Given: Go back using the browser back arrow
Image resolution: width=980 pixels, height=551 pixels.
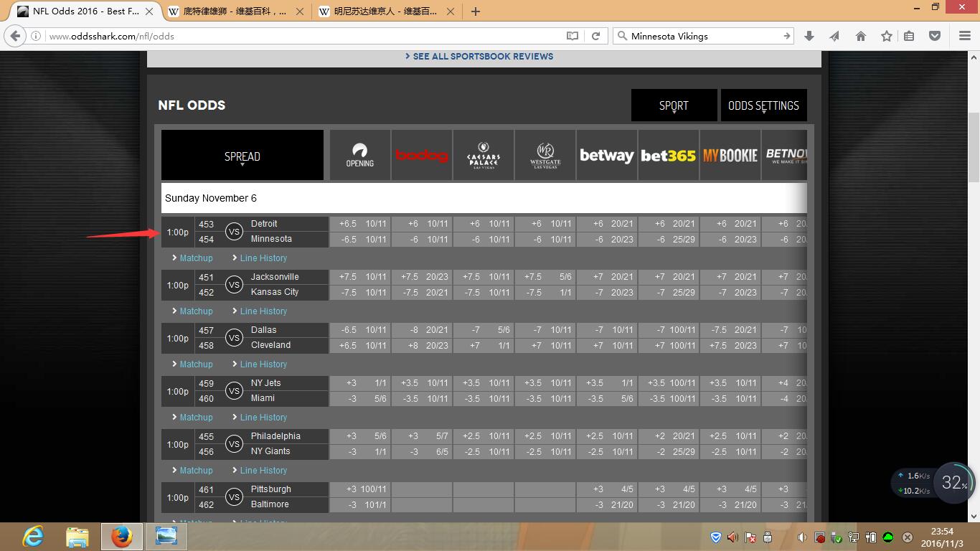Looking at the screenshot, I should click(x=15, y=36).
